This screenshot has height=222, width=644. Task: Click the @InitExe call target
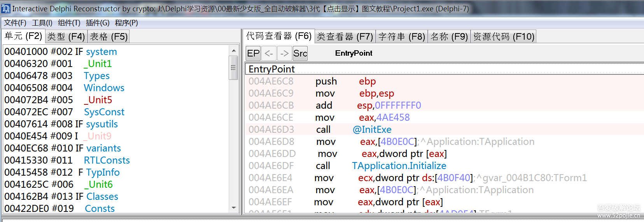(372, 130)
